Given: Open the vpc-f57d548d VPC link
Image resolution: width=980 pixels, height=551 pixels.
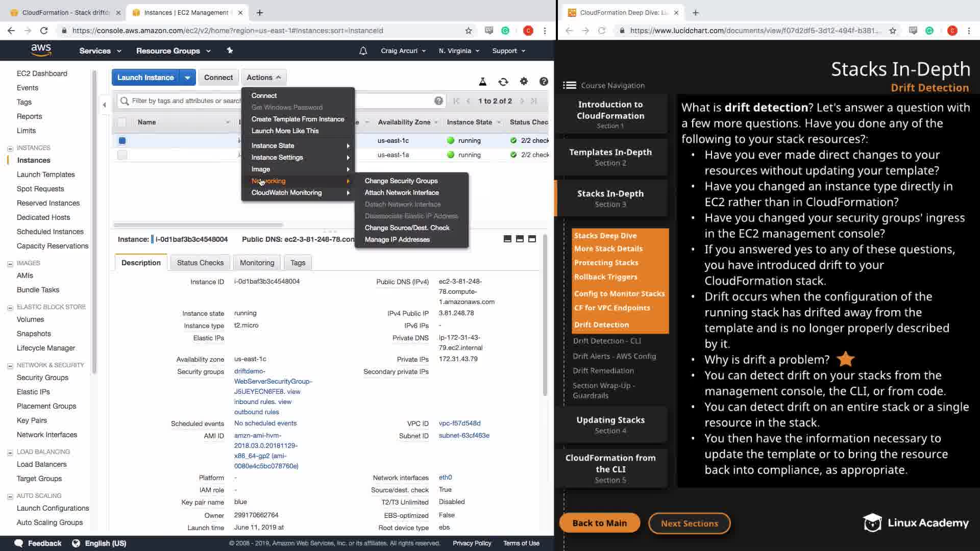Looking at the screenshot, I should [459, 423].
